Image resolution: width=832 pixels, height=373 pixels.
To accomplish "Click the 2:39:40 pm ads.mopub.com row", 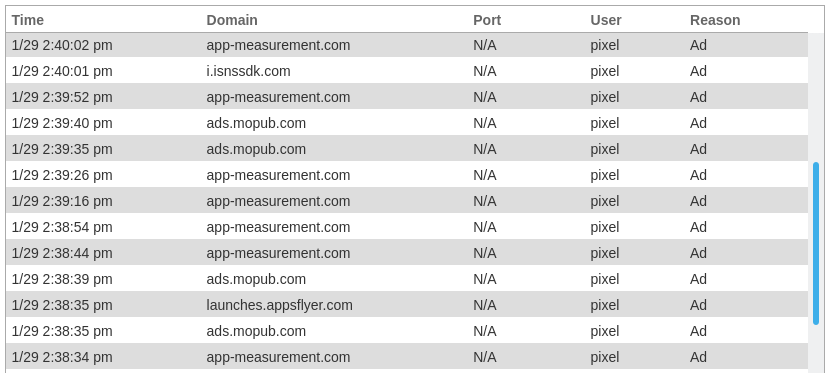I will [407, 123].
